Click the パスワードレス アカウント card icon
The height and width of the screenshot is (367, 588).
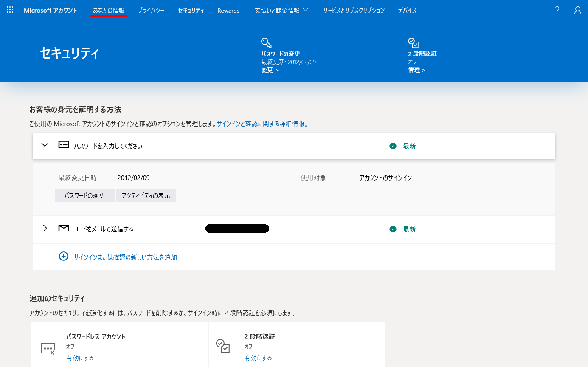[x=48, y=349]
